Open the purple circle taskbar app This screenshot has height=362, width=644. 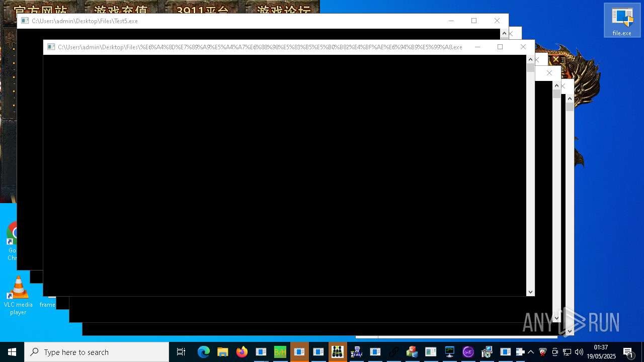tap(468, 352)
